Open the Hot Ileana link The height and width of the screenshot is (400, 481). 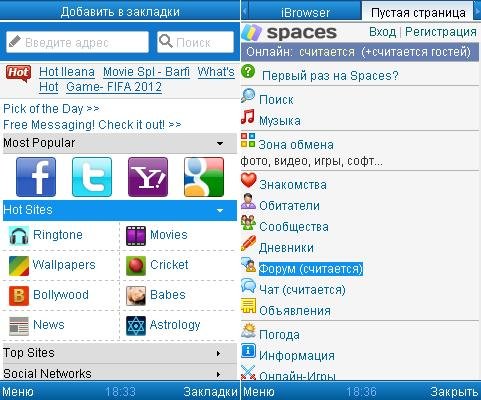pos(67,72)
